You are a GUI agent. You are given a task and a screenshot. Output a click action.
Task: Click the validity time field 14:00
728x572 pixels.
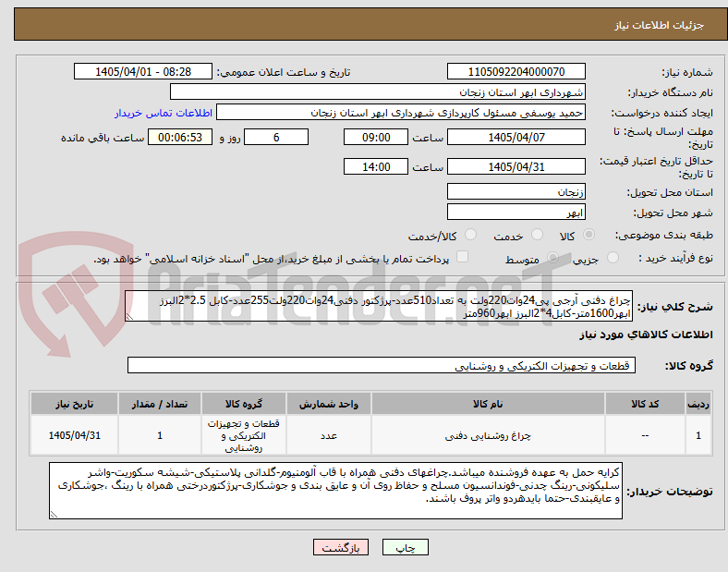(x=376, y=166)
